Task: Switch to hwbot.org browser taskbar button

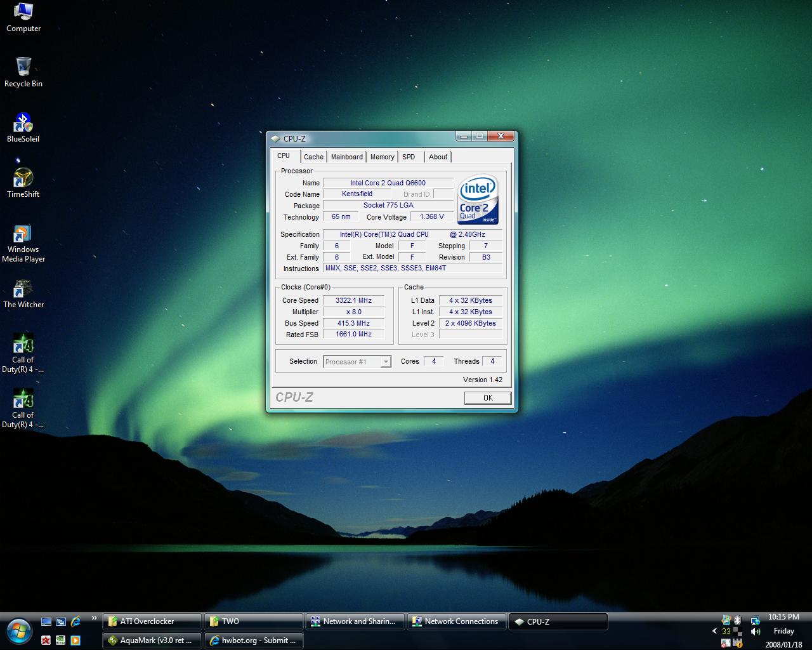Action: pyautogui.click(x=254, y=640)
